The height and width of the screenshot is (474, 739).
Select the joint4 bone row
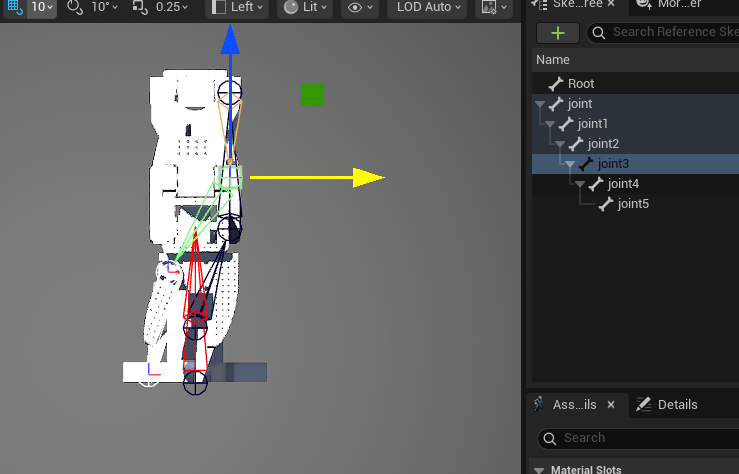point(635,183)
